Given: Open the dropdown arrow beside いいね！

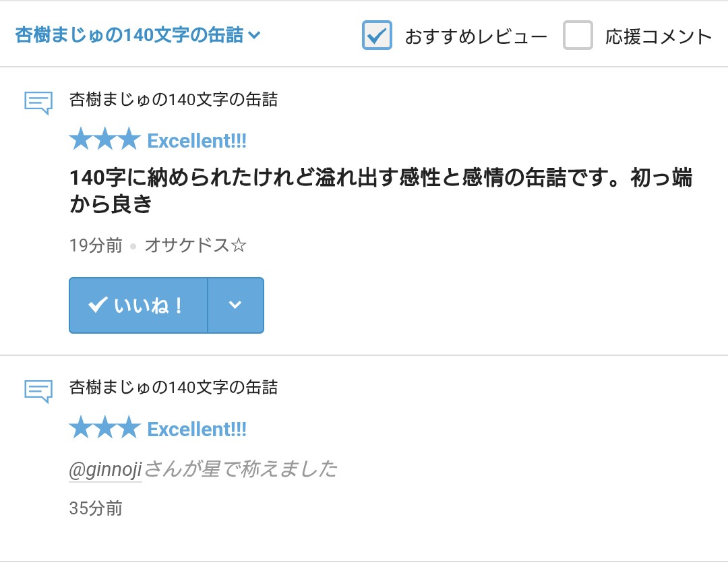Looking at the screenshot, I should 235,305.
